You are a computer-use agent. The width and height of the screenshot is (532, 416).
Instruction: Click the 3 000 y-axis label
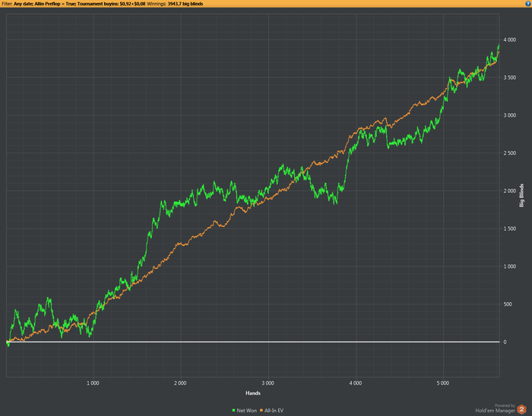510,115
